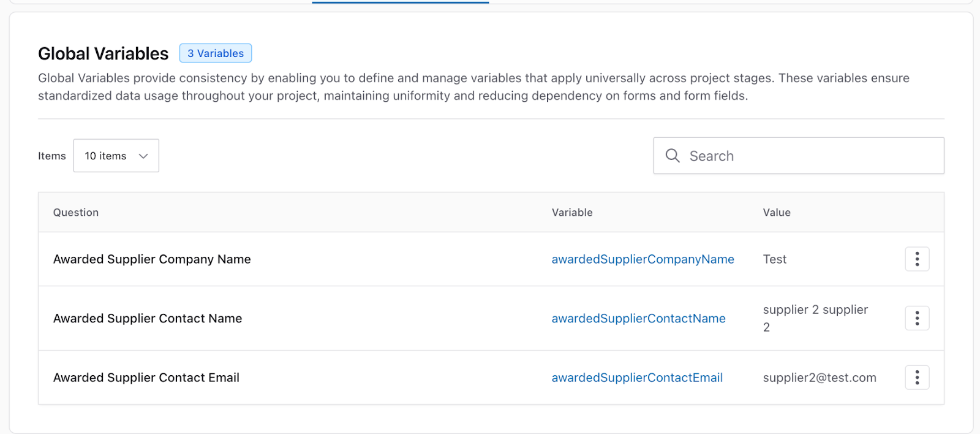Open the awardedSupplierContactName variable link
The image size is (980, 434).
point(638,318)
